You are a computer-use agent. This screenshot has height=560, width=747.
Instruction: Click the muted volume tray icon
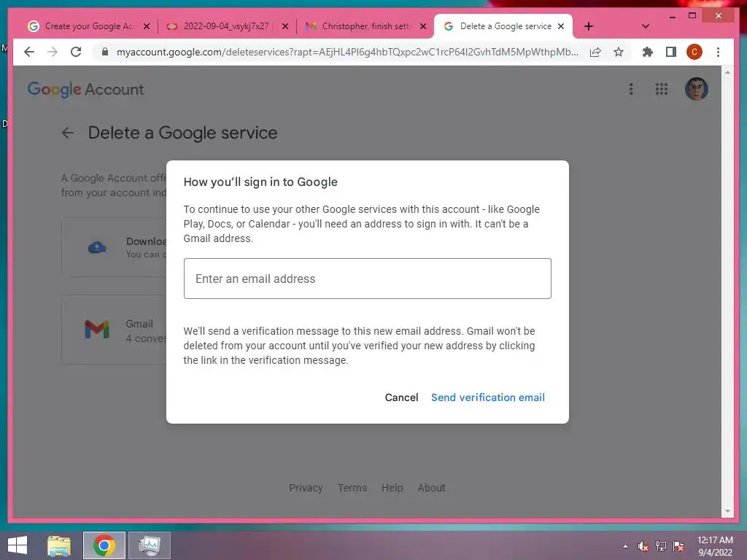643,546
